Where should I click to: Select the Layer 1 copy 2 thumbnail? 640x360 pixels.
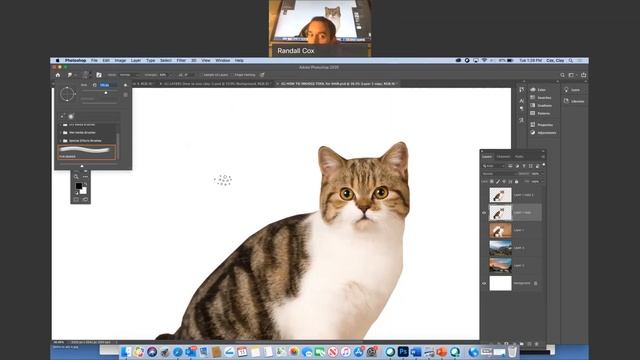click(x=500, y=195)
